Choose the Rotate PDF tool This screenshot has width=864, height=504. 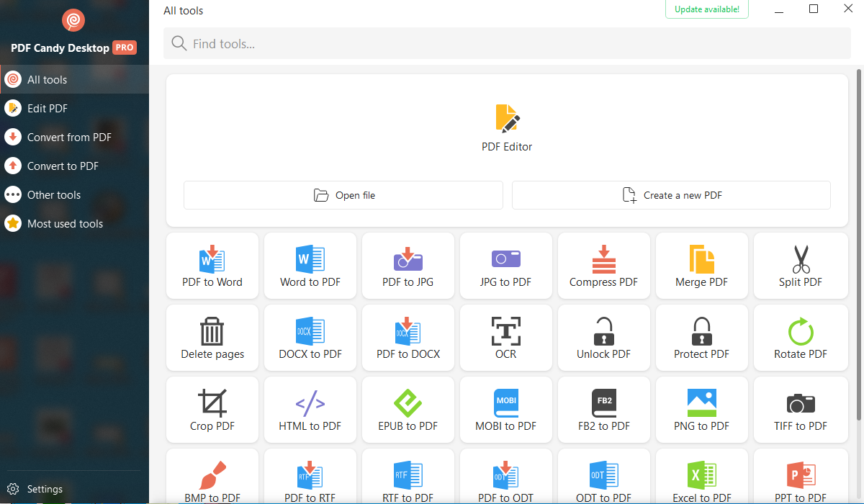pos(800,338)
